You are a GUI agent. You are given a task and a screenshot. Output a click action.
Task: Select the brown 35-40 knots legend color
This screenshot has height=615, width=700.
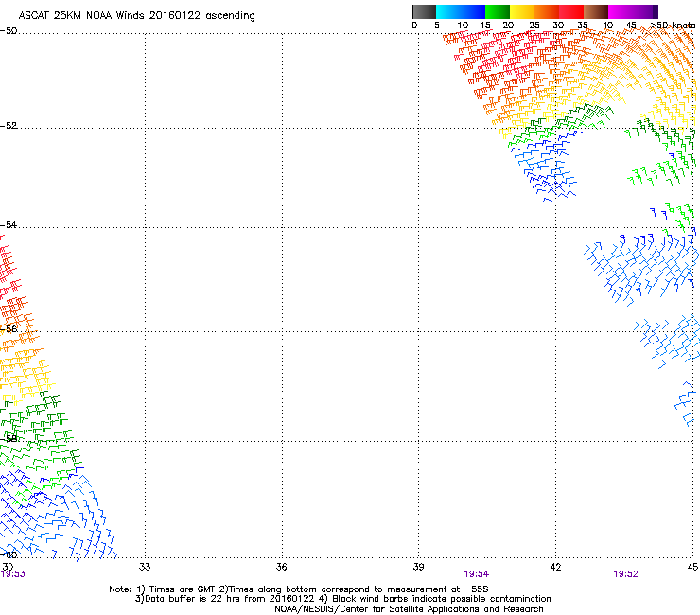click(x=596, y=11)
